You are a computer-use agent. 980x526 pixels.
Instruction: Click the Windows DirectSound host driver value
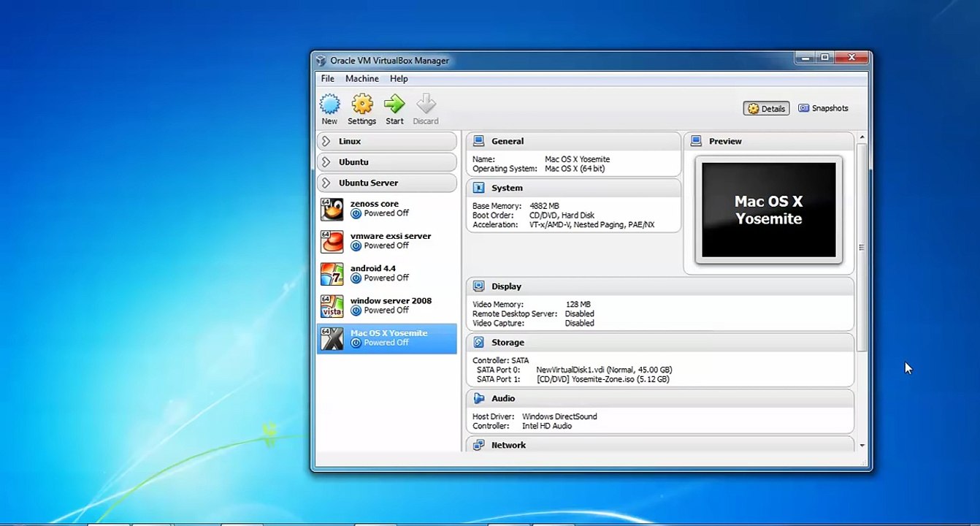(x=559, y=416)
